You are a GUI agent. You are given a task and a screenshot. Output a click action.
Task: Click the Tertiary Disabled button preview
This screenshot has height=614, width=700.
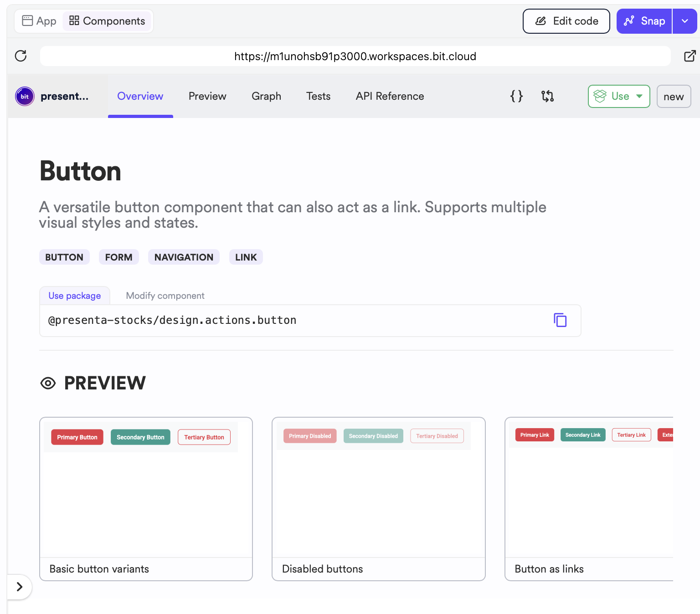tap(437, 436)
